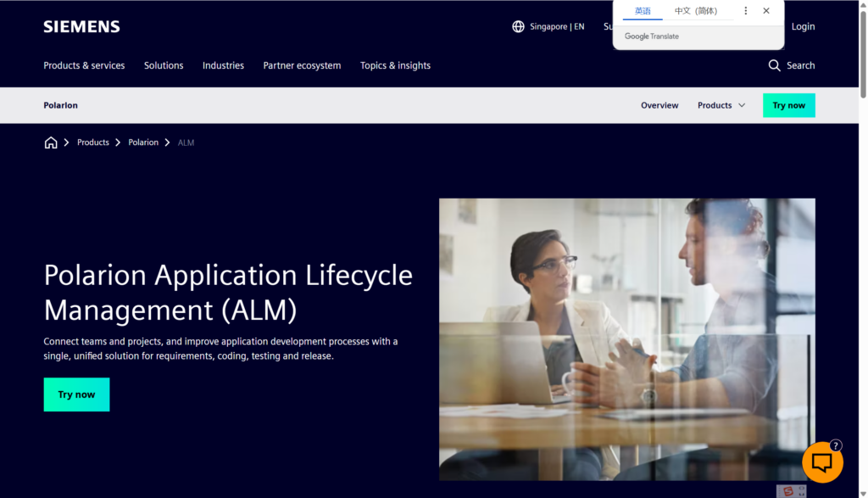Viewport: 868px width, 498px height.
Task: Open the Products & services menu
Action: click(x=84, y=65)
